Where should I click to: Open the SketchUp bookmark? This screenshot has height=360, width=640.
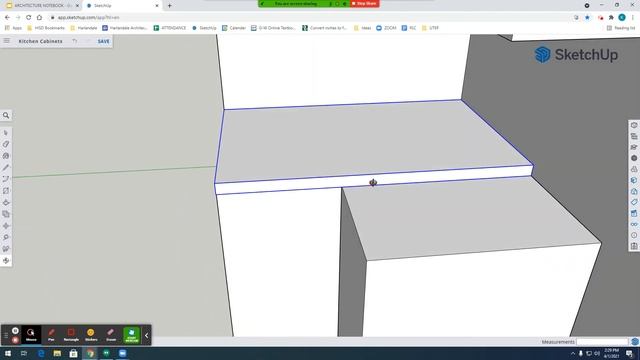[204, 28]
